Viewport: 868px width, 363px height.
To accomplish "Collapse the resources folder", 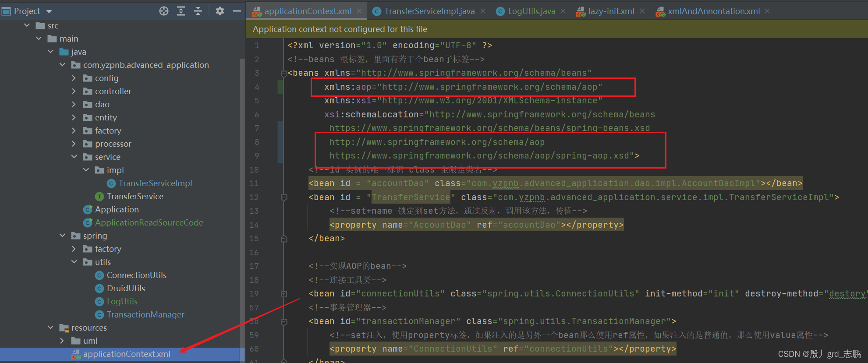I will pos(51,328).
